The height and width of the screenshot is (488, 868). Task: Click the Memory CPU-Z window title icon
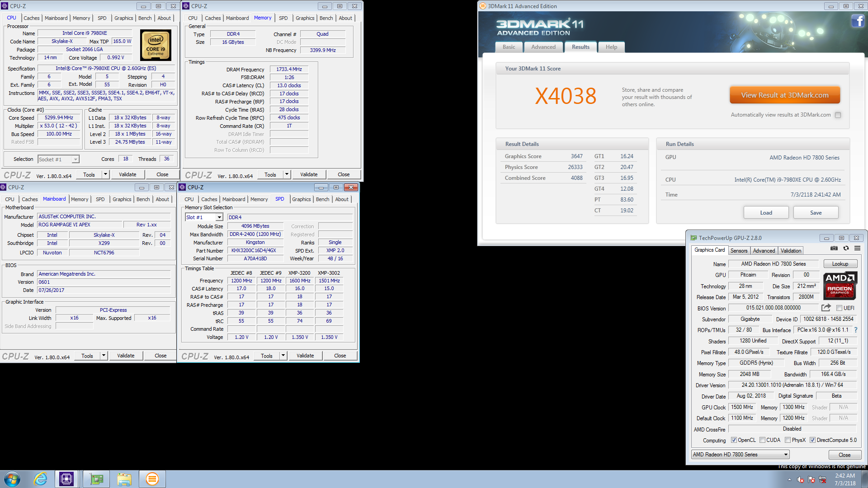click(x=186, y=6)
